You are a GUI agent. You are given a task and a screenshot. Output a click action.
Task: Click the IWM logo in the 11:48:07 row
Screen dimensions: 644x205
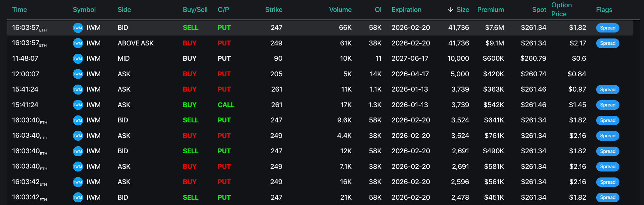click(x=78, y=59)
